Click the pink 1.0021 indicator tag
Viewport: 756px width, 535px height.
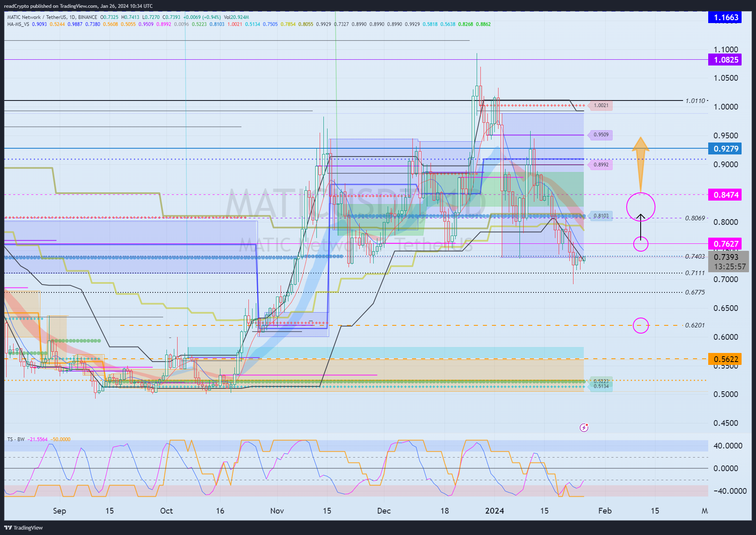pyautogui.click(x=600, y=105)
